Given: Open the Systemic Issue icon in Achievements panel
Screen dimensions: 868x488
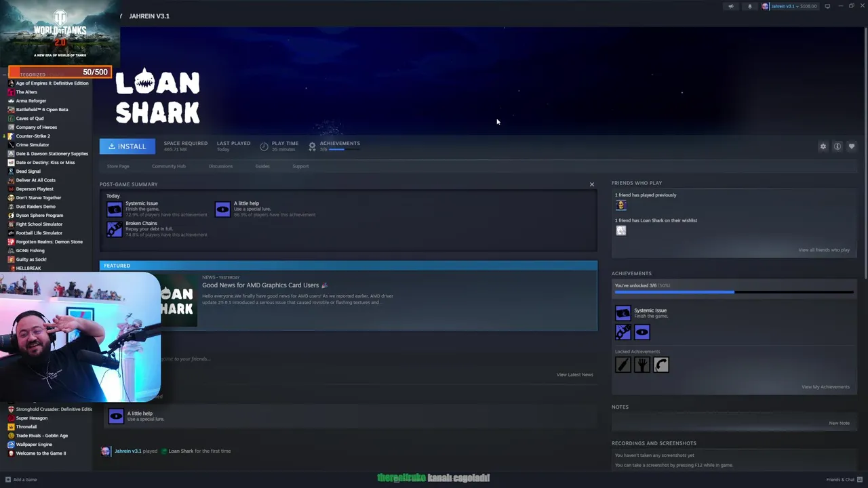Looking at the screenshot, I should 623,312.
